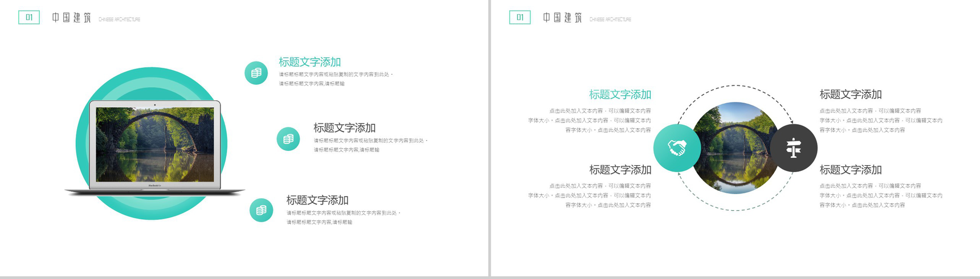Select the teal 标题文字添加 heading on right slide
The width and height of the screenshot is (980, 279).
coord(620,95)
